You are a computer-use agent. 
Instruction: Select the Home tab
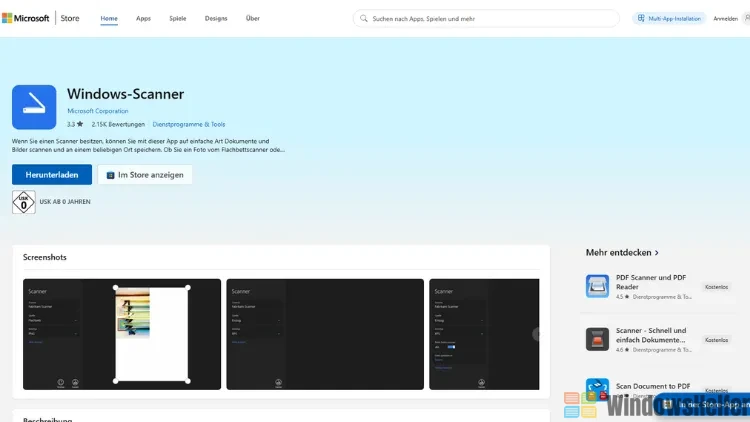pyautogui.click(x=109, y=18)
